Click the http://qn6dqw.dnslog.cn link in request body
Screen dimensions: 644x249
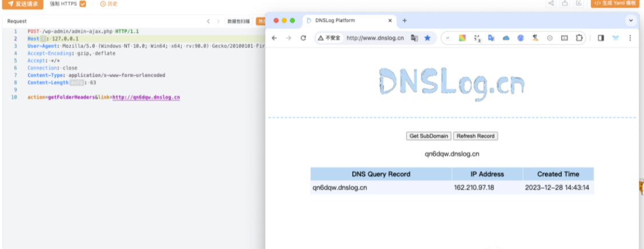pos(146,98)
